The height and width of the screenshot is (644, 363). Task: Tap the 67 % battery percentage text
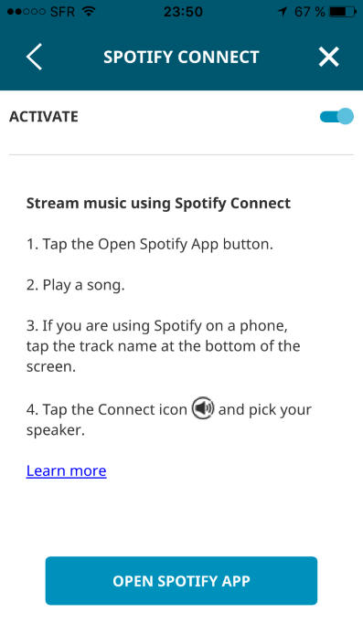tap(310, 12)
